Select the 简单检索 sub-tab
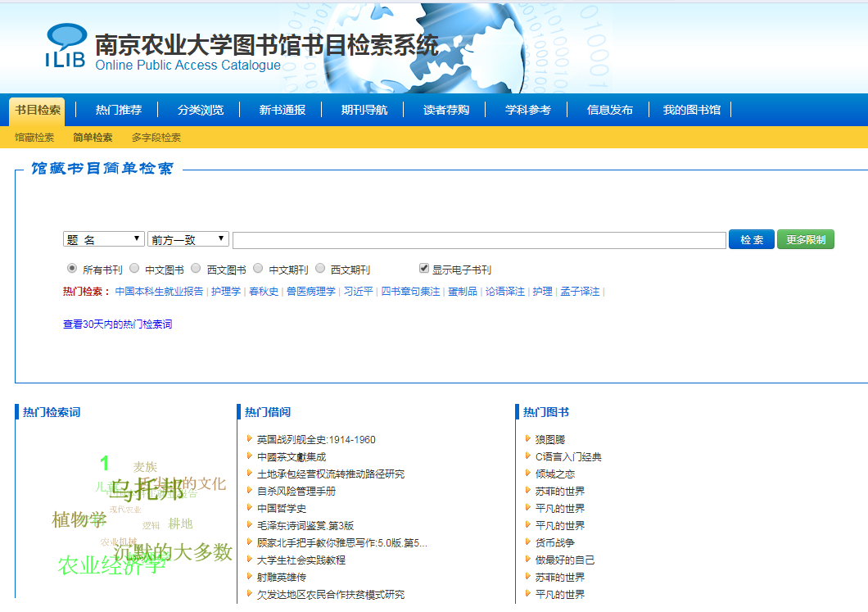Viewport: 868px width, 612px height. (93, 138)
